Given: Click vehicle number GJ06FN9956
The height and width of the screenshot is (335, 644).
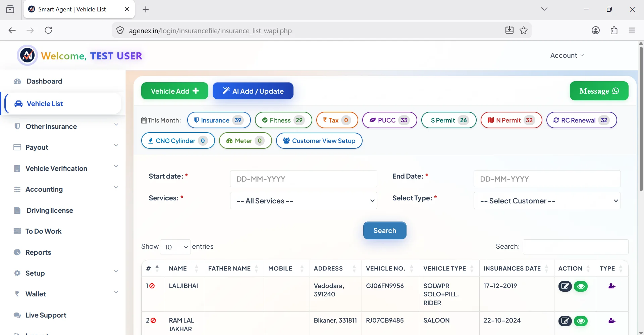Looking at the screenshot, I should (x=385, y=286).
